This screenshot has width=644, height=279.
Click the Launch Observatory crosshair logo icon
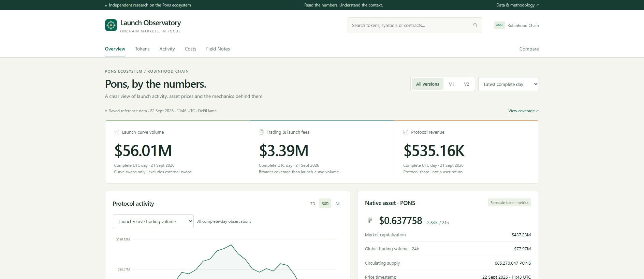pyautogui.click(x=111, y=25)
